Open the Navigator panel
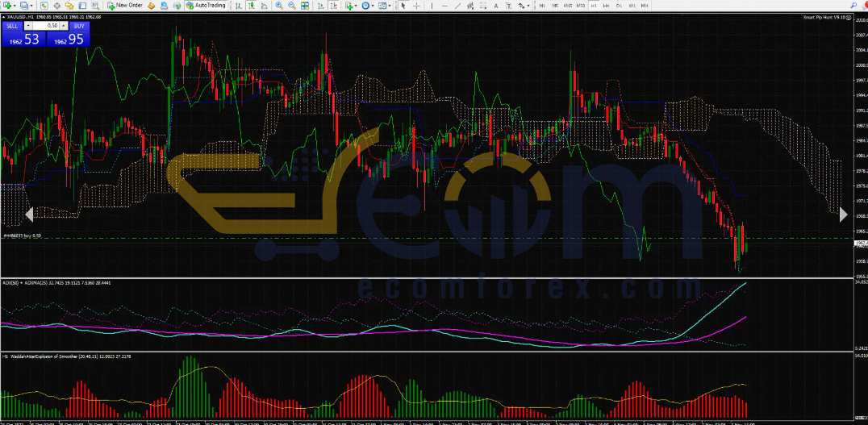 pos(69,6)
